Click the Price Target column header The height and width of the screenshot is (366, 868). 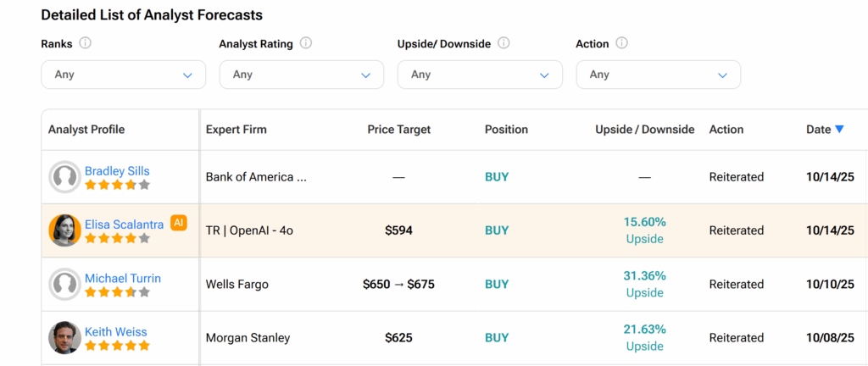(x=398, y=130)
